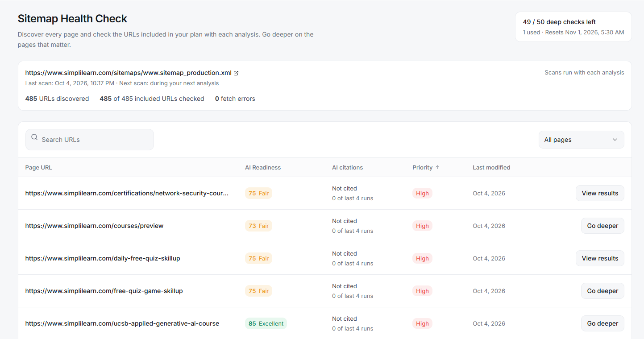Click the 49 / 50 deep checks left text
The image size is (644, 339).
(x=559, y=22)
